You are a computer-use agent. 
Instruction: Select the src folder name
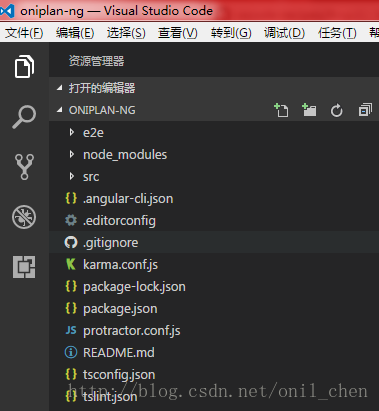click(91, 177)
